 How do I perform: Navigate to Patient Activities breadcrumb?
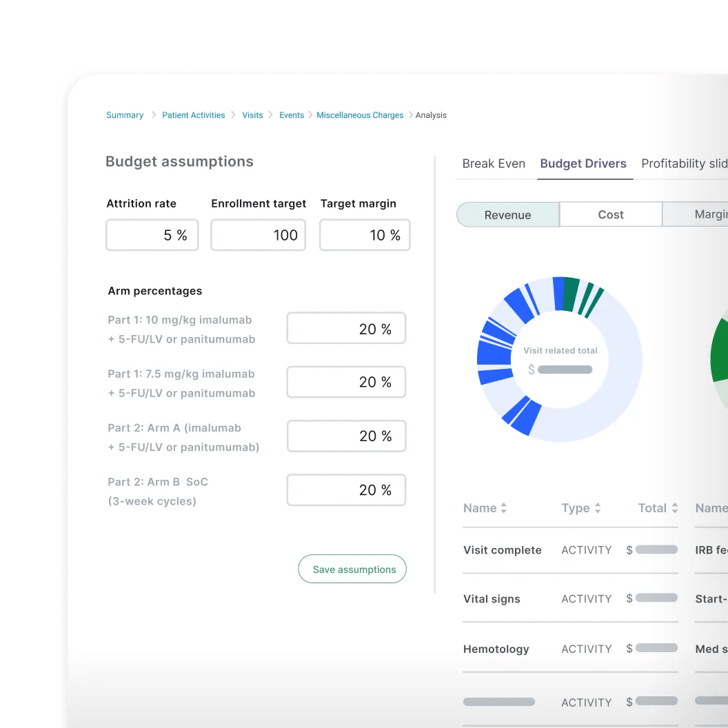click(x=193, y=115)
